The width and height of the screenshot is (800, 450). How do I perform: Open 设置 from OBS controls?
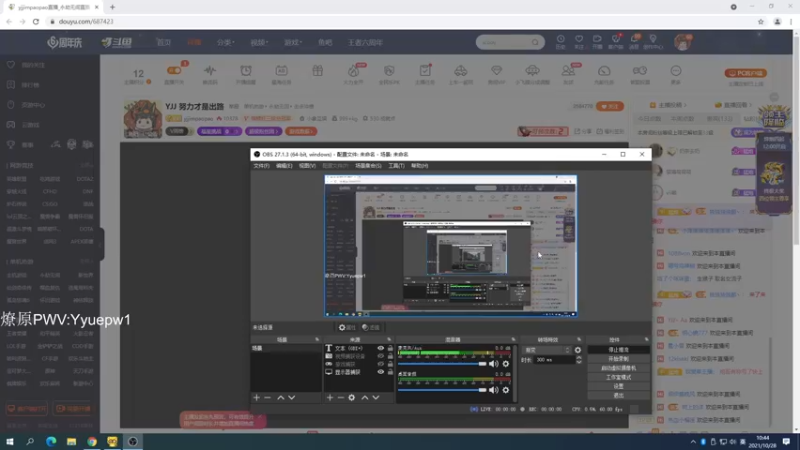click(x=618, y=386)
